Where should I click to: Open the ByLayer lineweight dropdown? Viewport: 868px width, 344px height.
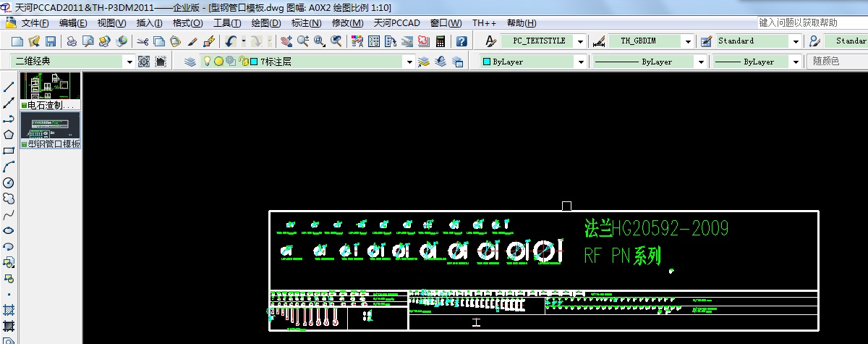click(796, 62)
